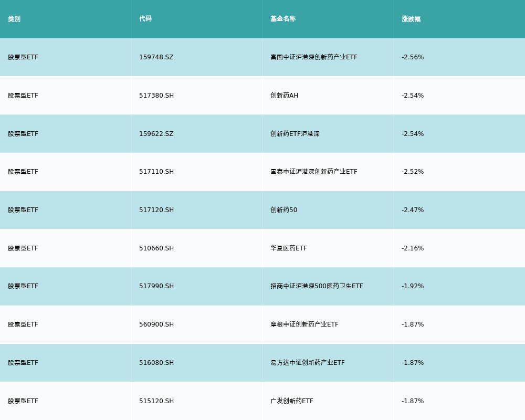
Task: Select code 560900.SH
Action: coord(156,324)
